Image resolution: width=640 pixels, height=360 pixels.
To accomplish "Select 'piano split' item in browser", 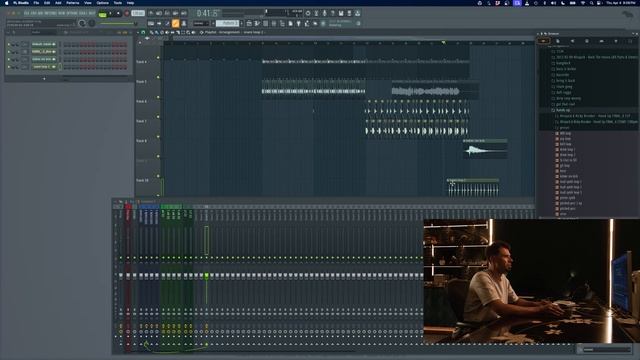I will point(567,198).
